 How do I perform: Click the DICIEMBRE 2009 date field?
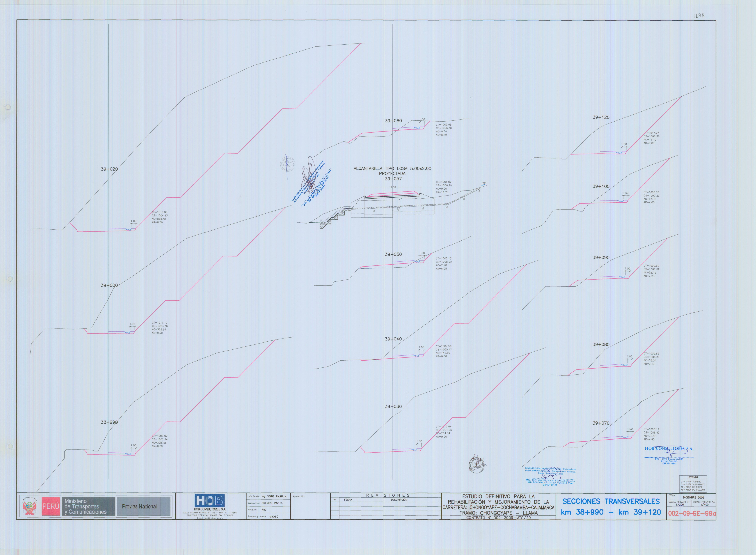tap(694, 498)
